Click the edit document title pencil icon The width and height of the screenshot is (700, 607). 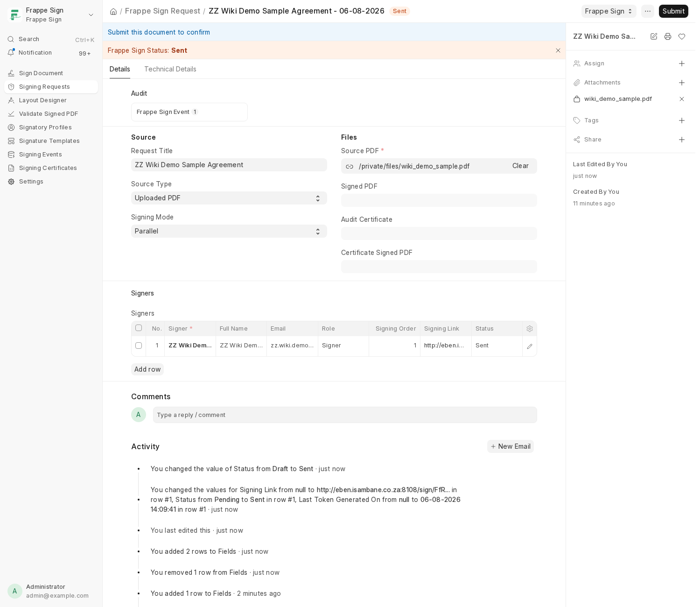click(654, 36)
